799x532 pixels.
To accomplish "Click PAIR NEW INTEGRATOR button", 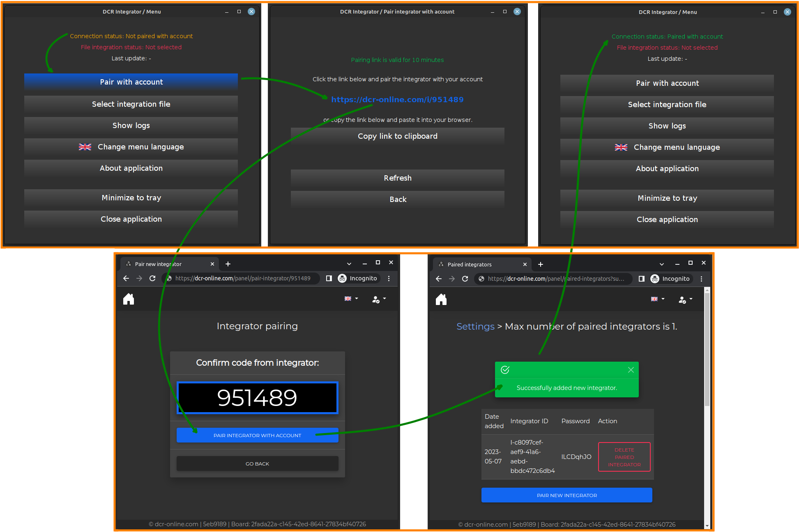I will click(567, 495).
